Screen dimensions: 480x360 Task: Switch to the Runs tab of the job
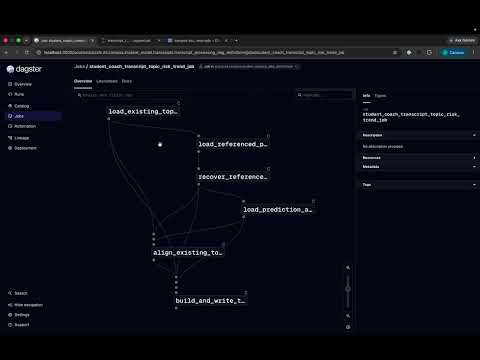[x=127, y=81]
